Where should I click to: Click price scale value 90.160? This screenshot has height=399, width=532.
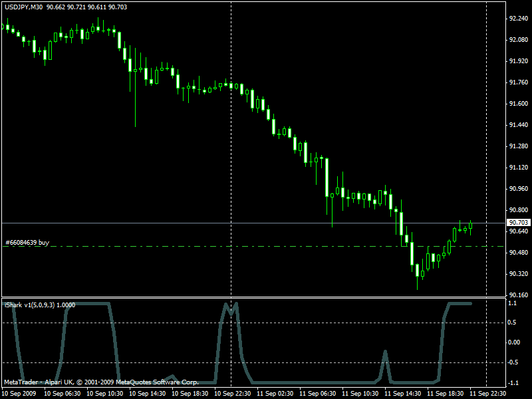click(519, 295)
